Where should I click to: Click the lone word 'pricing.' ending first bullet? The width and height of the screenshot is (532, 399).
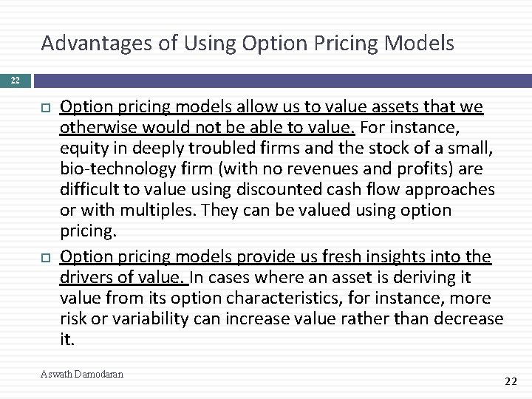tap(87, 231)
